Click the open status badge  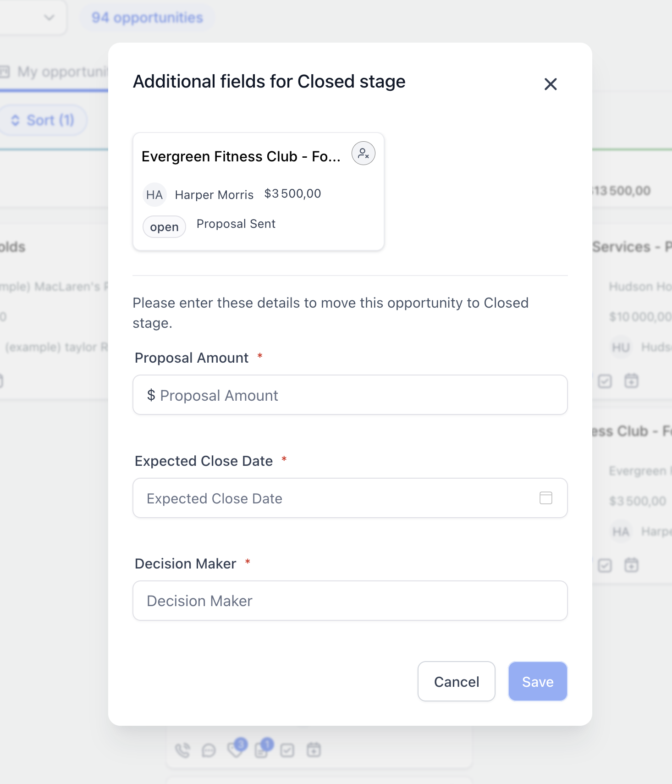click(164, 227)
